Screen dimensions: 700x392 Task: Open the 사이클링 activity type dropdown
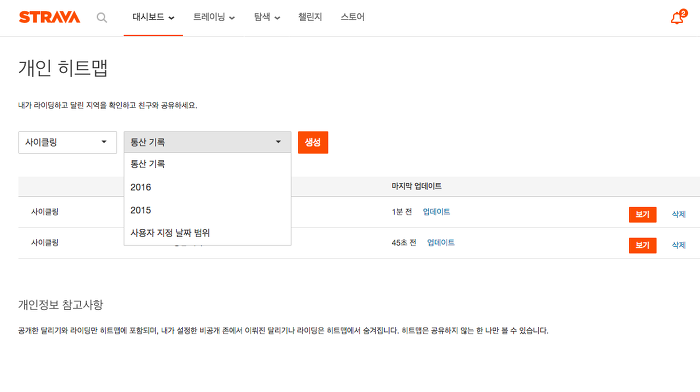coord(67,142)
